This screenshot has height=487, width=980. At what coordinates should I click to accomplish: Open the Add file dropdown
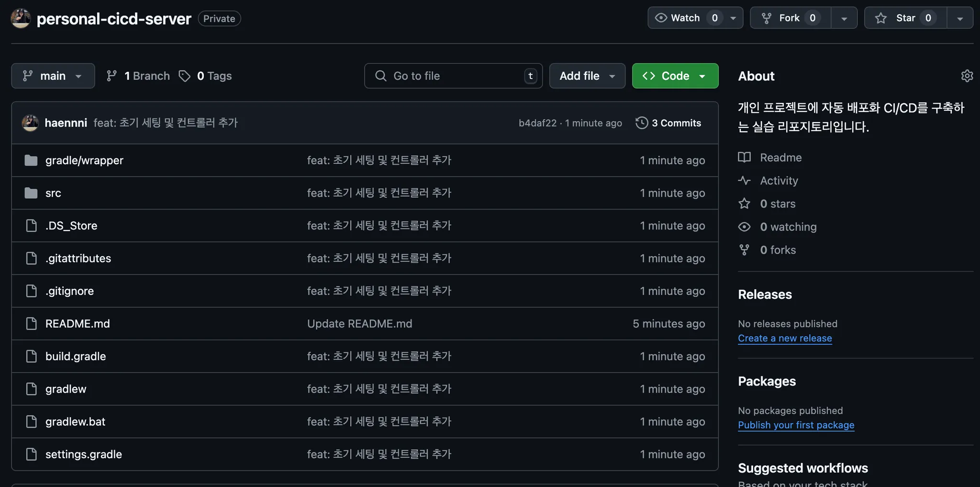pyautogui.click(x=587, y=76)
